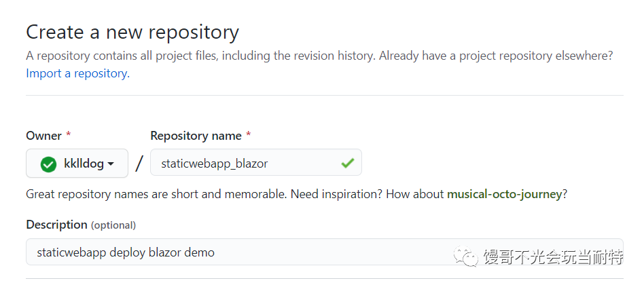Use the musical-octo-journey name suggestion
The image size is (644, 285).
504,194
